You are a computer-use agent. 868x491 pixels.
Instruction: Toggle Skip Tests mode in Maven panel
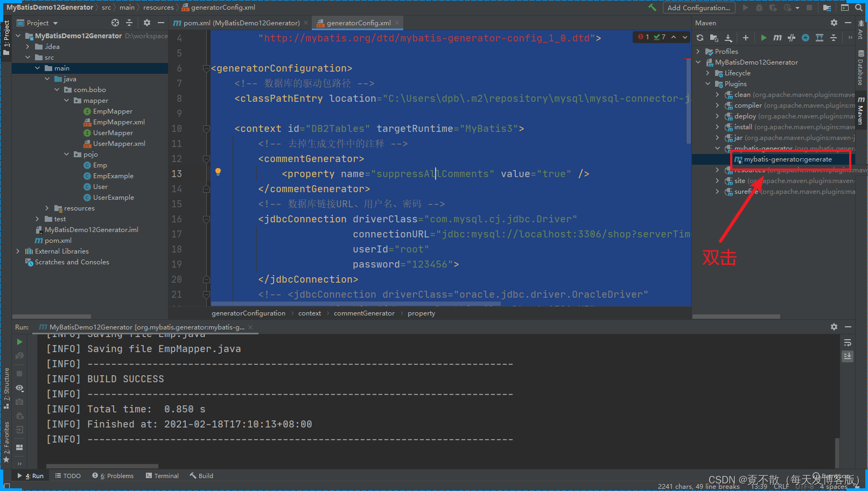coord(791,38)
